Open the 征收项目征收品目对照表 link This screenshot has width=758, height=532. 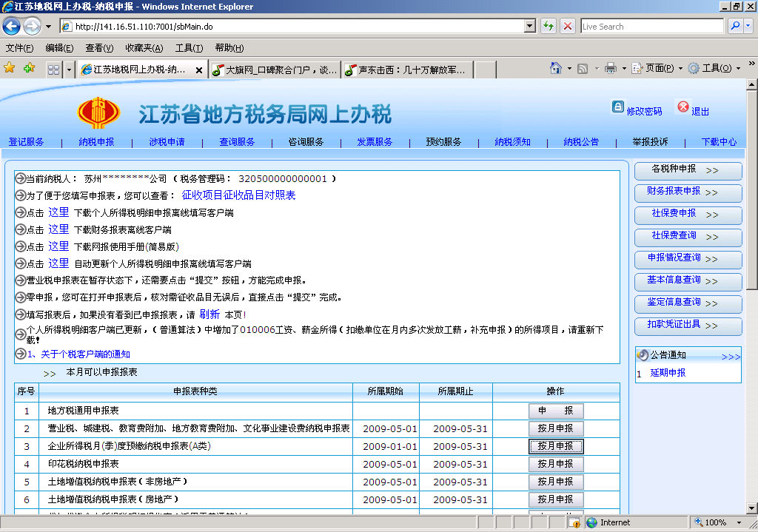pyautogui.click(x=238, y=195)
